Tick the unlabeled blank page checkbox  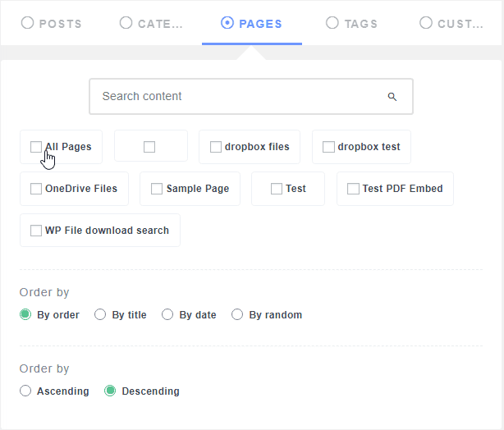tap(149, 147)
